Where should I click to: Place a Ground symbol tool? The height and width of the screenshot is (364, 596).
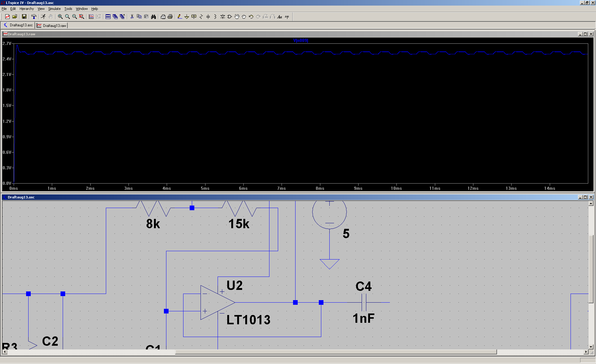point(187,17)
